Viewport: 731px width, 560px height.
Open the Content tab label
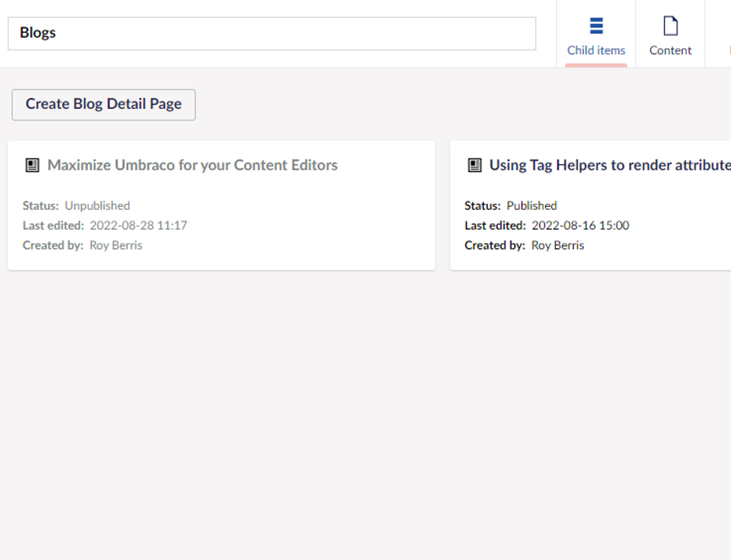670,51
